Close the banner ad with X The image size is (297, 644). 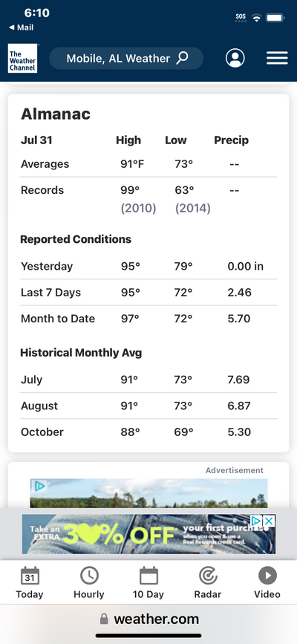click(x=269, y=521)
